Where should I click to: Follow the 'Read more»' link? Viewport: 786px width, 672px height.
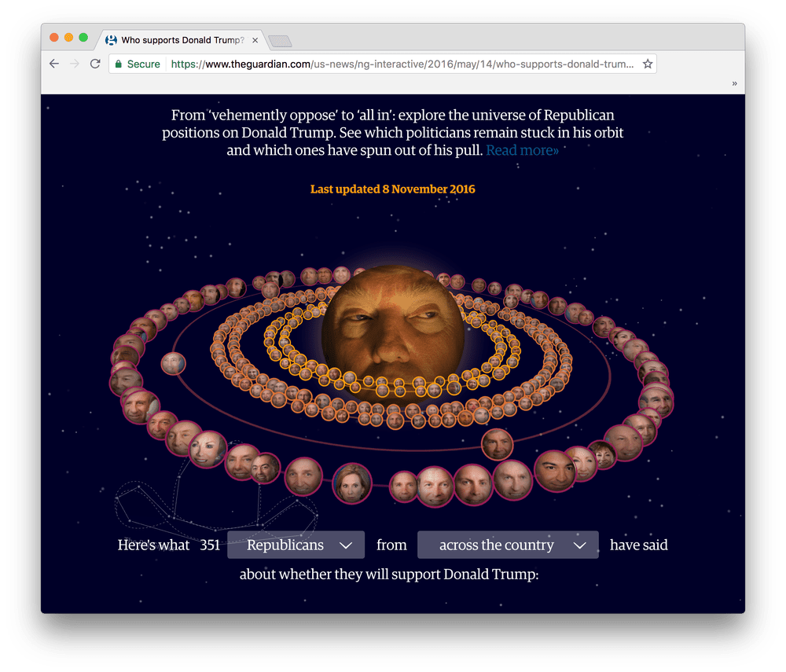(x=522, y=150)
